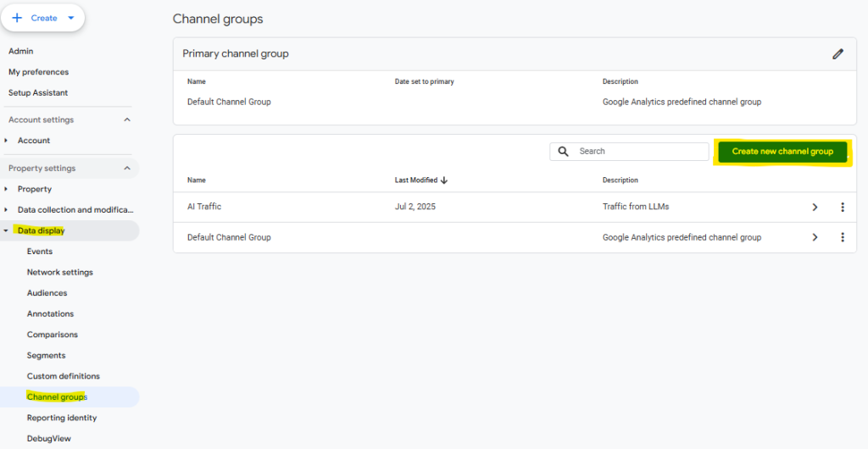The image size is (868, 449).
Task: Expand Data collection and modification item
Action: pos(6,210)
